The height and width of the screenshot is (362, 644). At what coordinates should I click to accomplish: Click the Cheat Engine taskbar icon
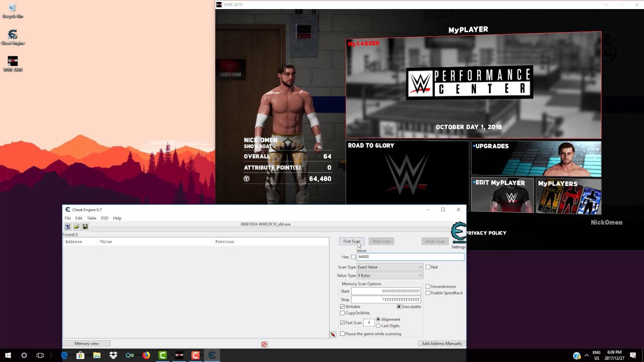212,355
